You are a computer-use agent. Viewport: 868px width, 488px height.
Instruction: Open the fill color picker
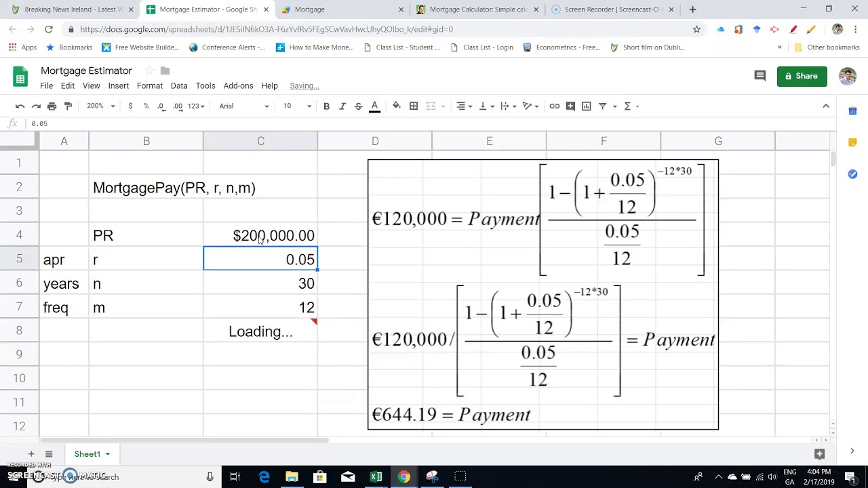(x=397, y=106)
